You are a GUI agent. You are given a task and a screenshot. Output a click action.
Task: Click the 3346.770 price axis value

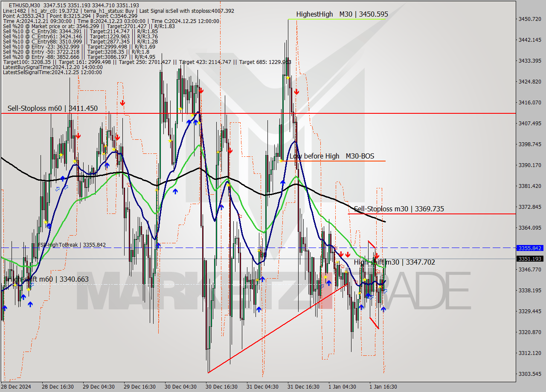(x=529, y=269)
